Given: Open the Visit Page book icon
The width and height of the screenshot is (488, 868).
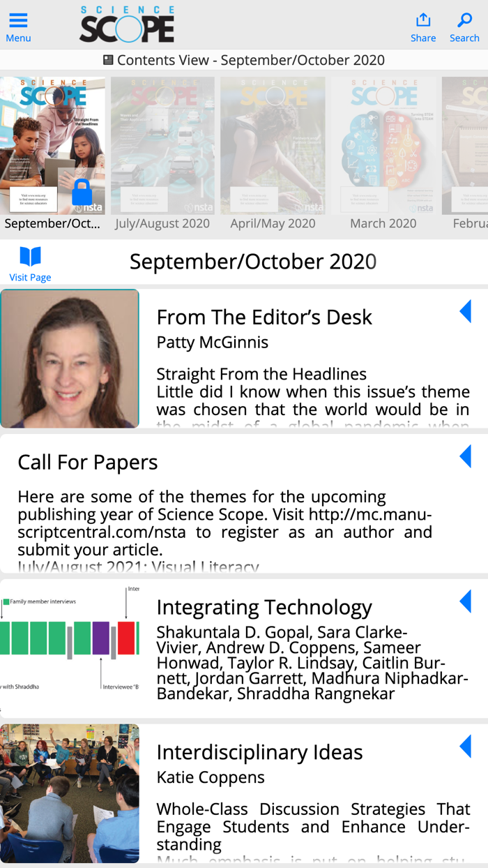Looking at the screenshot, I should [30, 257].
